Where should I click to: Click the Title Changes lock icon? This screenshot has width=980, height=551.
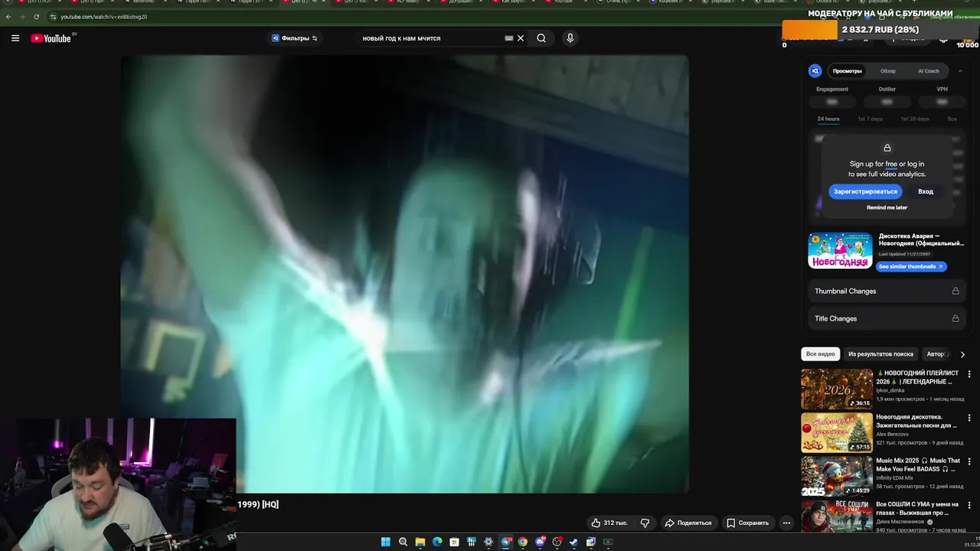[x=955, y=318]
